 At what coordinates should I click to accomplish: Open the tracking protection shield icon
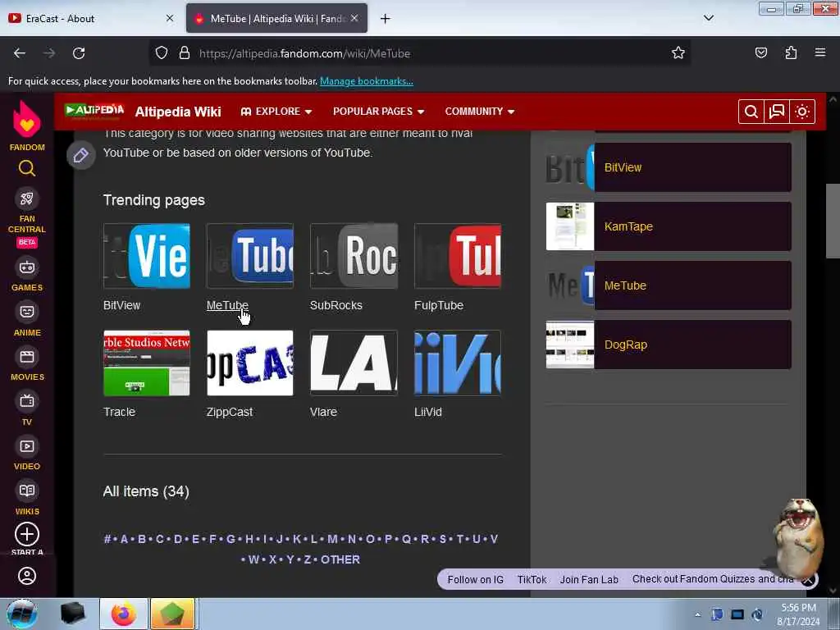[162, 53]
